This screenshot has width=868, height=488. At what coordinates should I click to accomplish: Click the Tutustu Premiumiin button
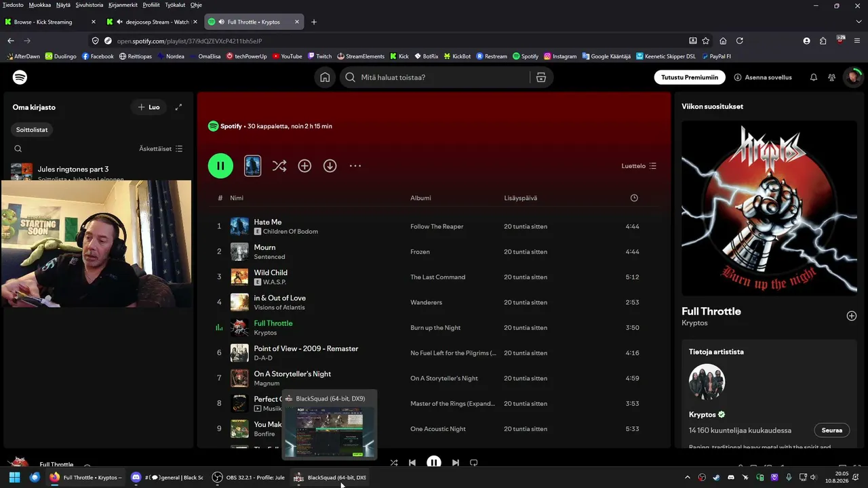point(690,77)
